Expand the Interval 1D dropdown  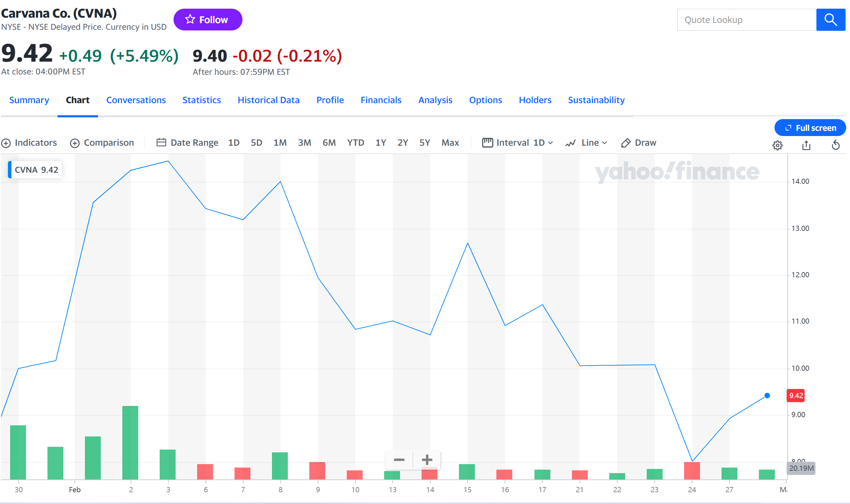tap(517, 143)
